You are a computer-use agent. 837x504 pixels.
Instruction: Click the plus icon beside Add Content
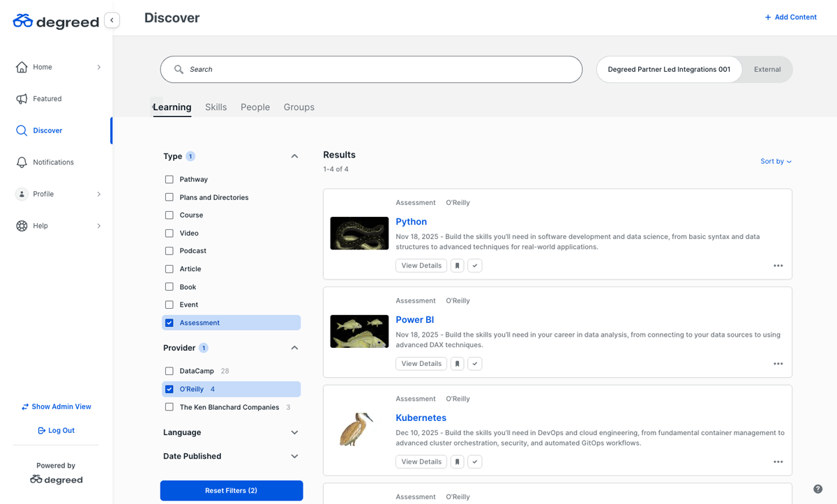tap(768, 17)
